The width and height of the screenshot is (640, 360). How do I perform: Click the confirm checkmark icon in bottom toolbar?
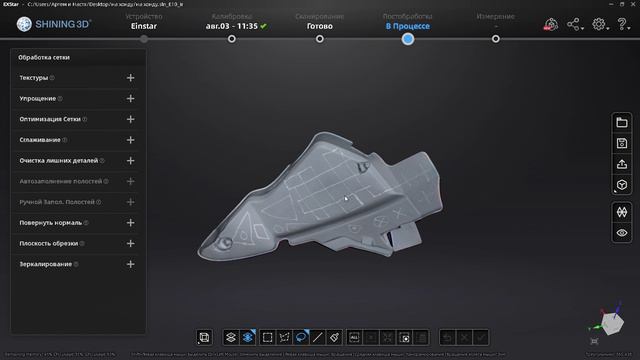[x=481, y=338]
